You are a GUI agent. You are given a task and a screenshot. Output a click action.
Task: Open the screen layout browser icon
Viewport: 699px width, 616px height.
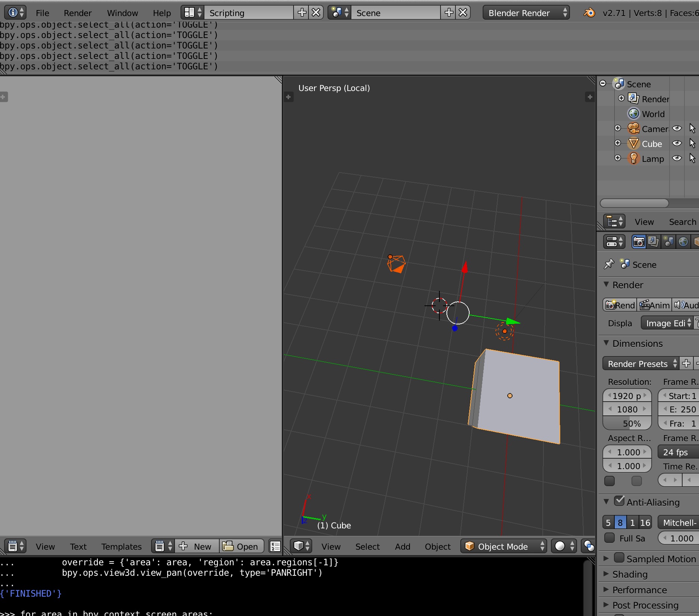click(x=192, y=13)
